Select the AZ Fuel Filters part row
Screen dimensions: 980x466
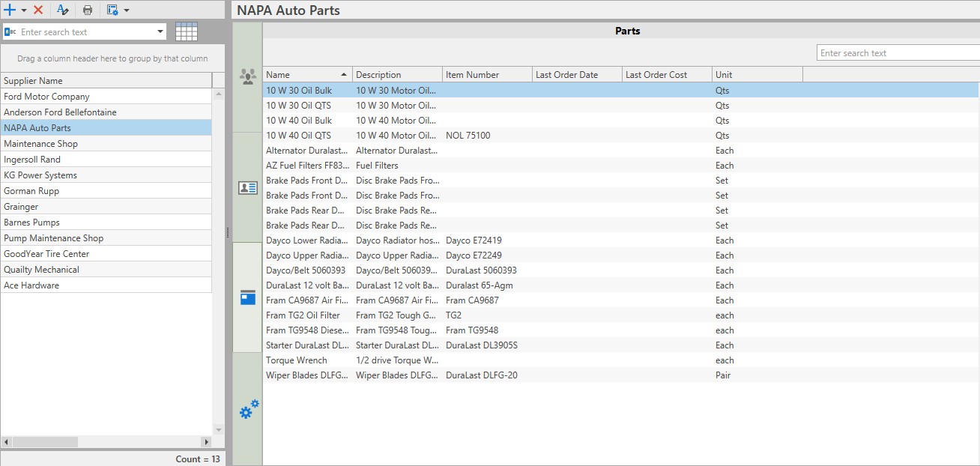tap(620, 165)
